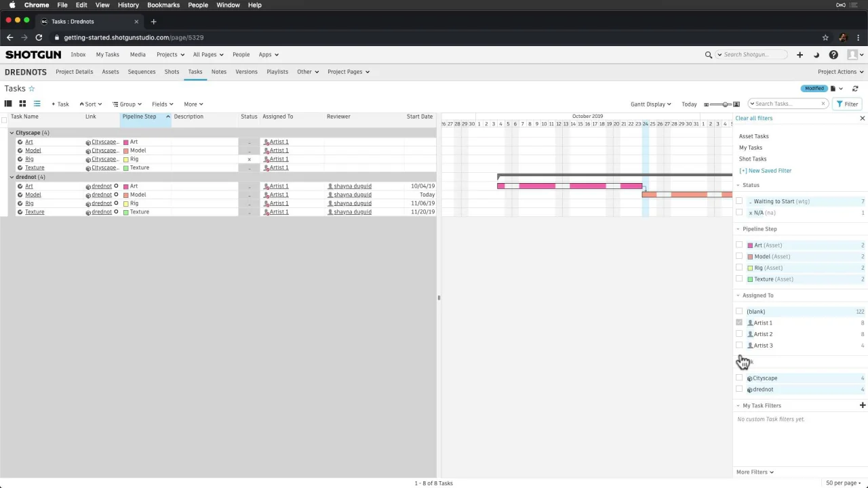Click the large thumbnail size icon
The image size is (868, 488).
[x=736, y=104]
